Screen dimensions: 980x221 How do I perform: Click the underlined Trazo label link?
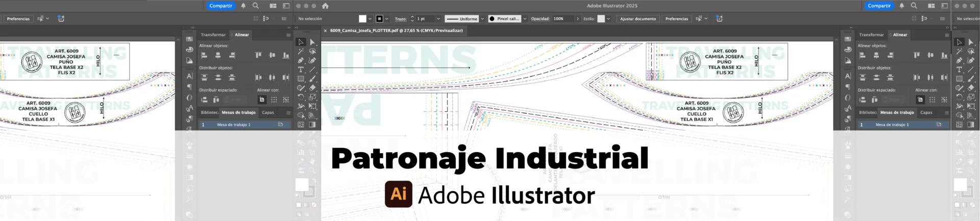[401, 19]
